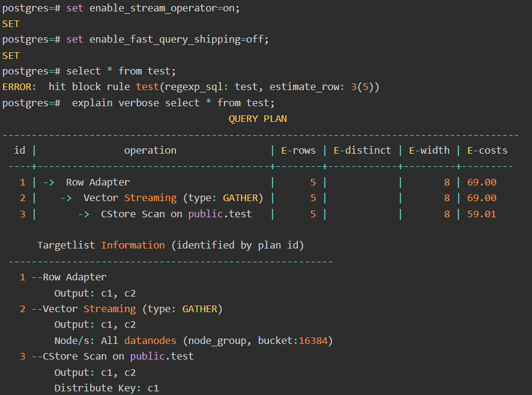532x395 pixels.
Task: Click the operation column header
Action: coord(150,151)
